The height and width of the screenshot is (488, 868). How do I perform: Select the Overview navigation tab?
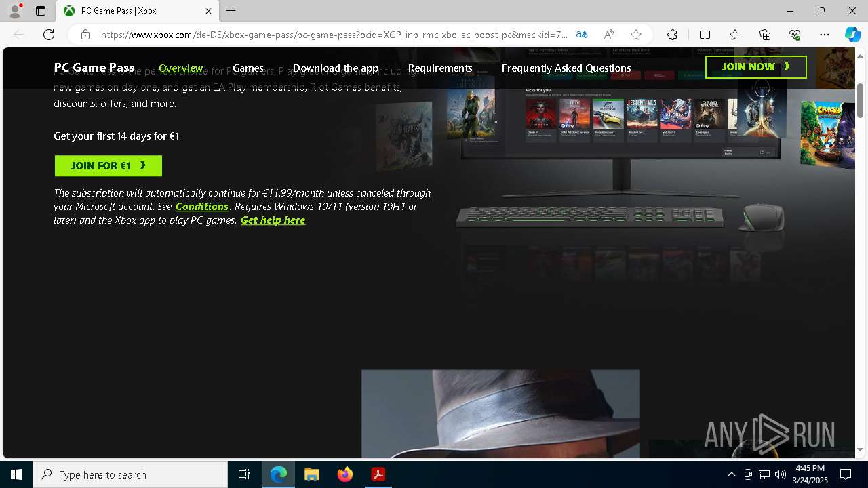click(x=181, y=68)
